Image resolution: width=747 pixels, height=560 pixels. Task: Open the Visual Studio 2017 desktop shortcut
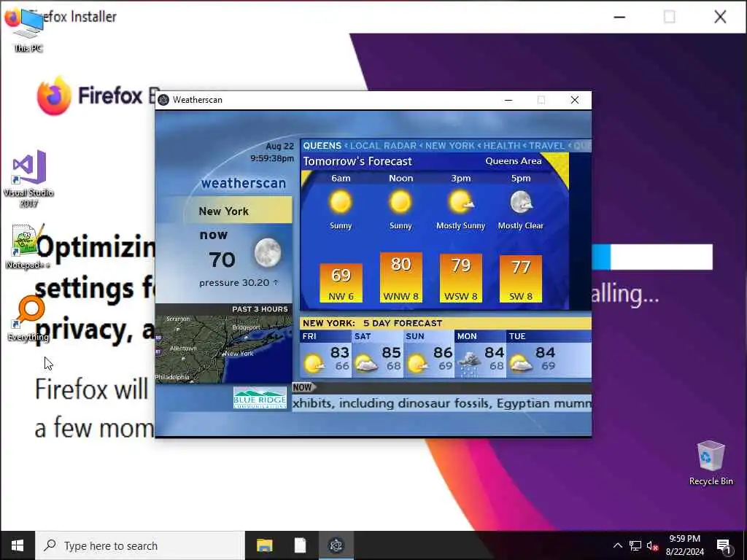pos(29,178)
